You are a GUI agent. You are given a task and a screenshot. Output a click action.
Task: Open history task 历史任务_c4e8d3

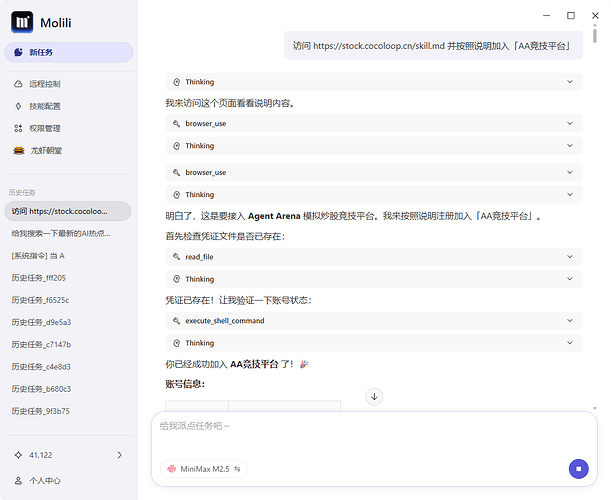pyautogui.click(x=41, y=366)
